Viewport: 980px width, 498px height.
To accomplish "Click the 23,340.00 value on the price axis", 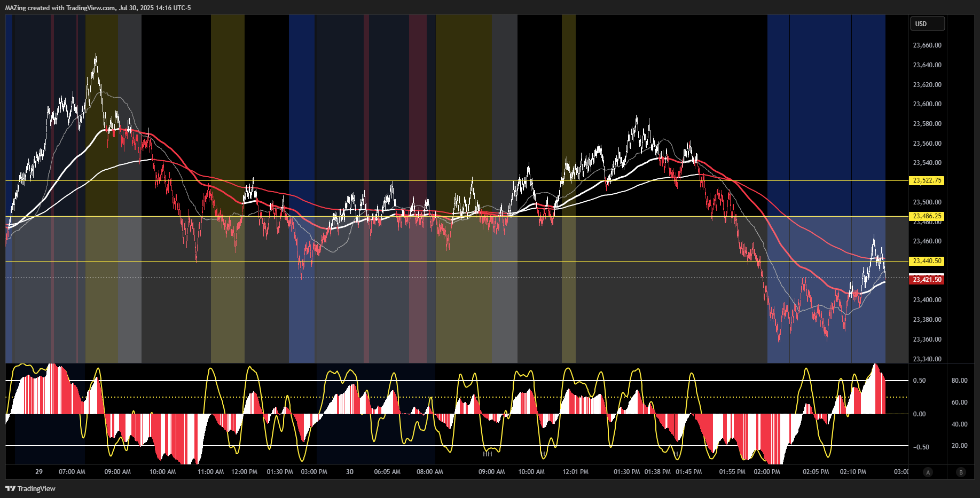I will 927,359.
